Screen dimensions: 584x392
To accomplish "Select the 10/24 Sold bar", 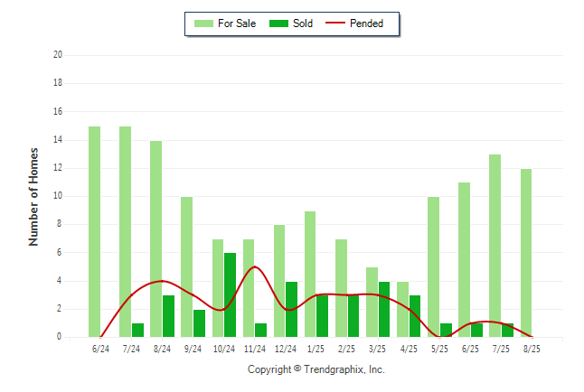I will pyautogui.click(x=231, y=294).
